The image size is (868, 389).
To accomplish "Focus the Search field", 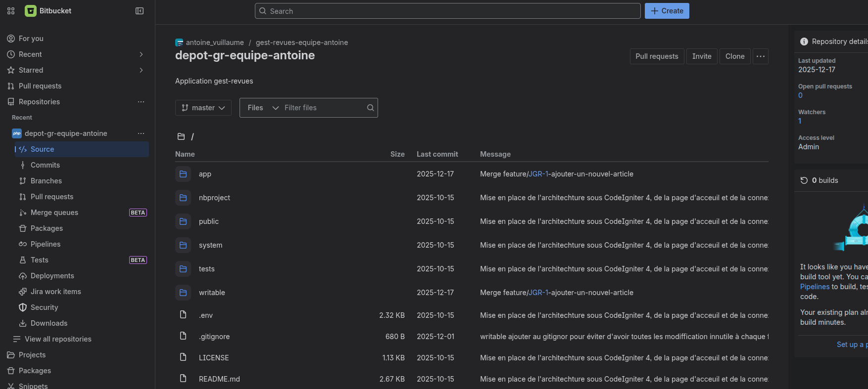I will click(447, 11).
